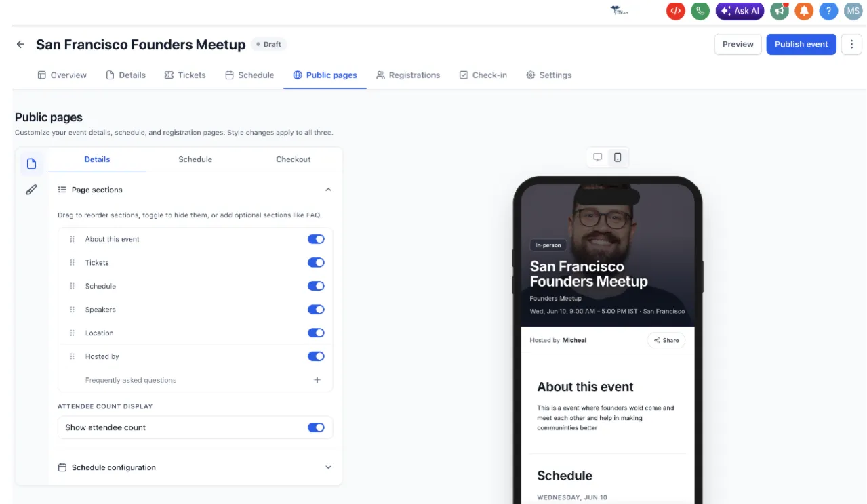
Task: Open the MS user avatar menu
Action: (x=853, y=11)
